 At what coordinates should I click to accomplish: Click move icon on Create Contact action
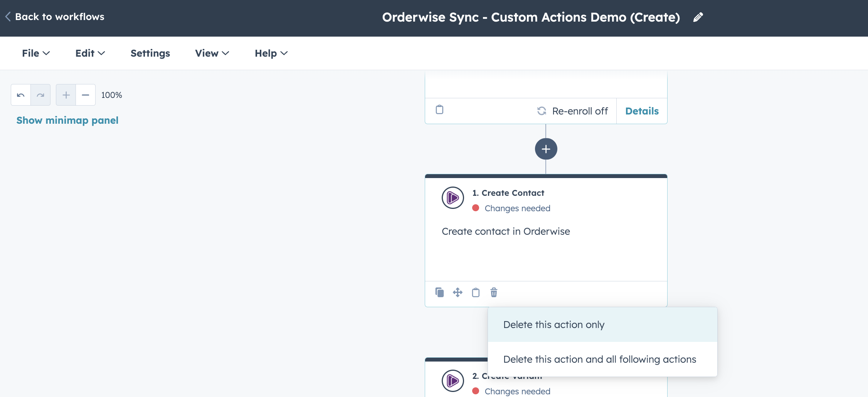click(458, 293)
